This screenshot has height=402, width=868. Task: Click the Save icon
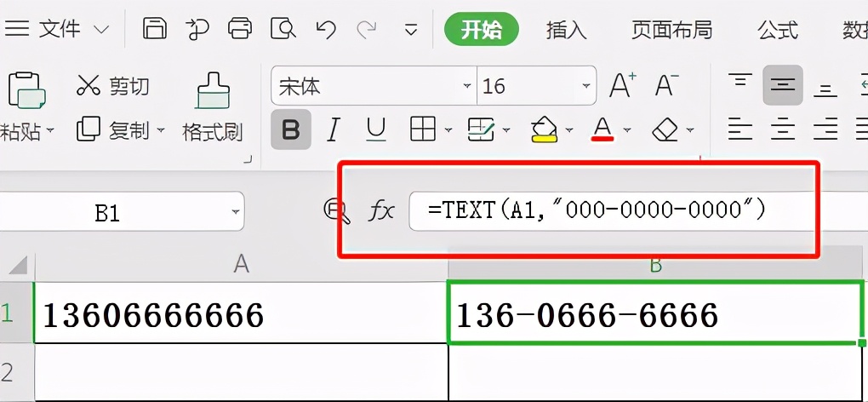154,28
